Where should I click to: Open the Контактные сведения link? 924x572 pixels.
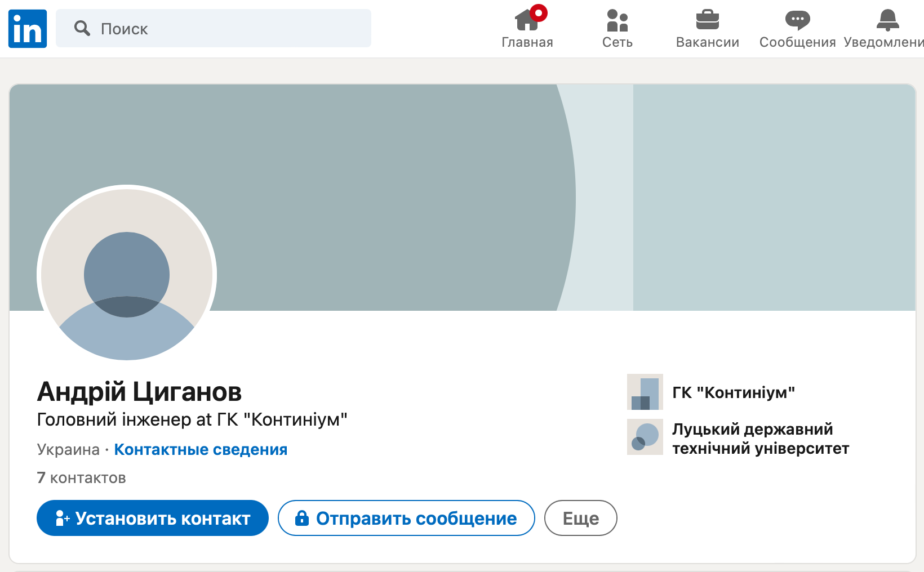pyautogui.click(x=201, y=449)
